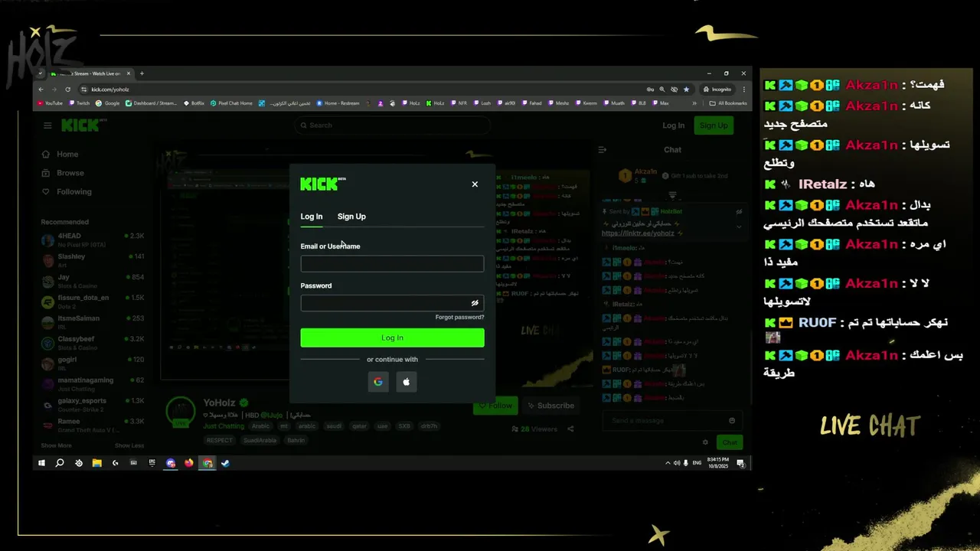Viewport: 980px width, 551px height.
Task: Click header Log In link
Action: click(674, 126)
